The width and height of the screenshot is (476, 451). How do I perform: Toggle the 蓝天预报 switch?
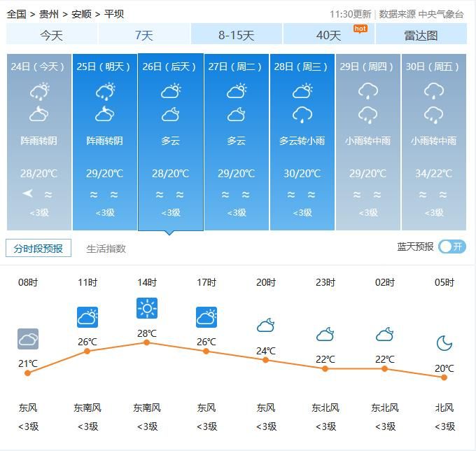tap(452, 247)
